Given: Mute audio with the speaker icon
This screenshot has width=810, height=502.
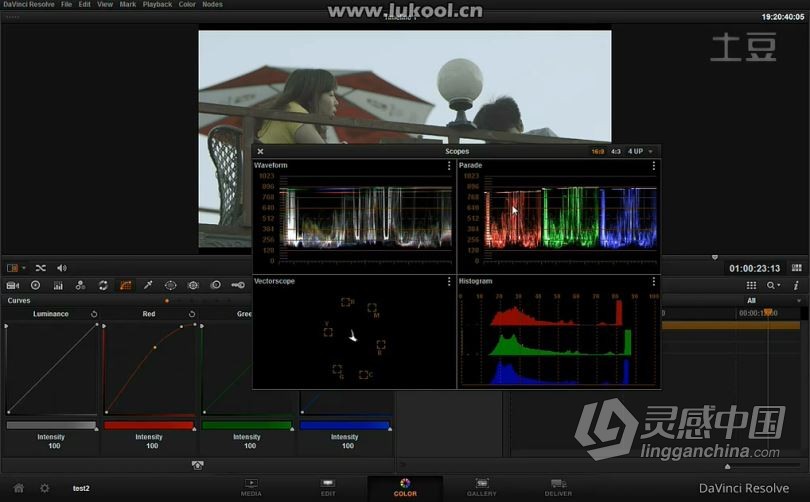Looking at the screenshot, I should click(x=61, y=268).
